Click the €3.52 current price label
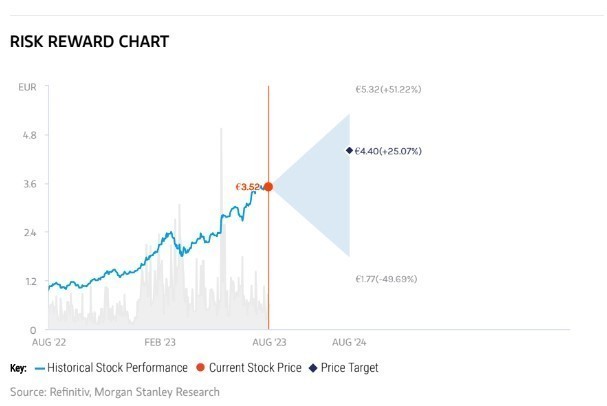 tap(246, 187)
